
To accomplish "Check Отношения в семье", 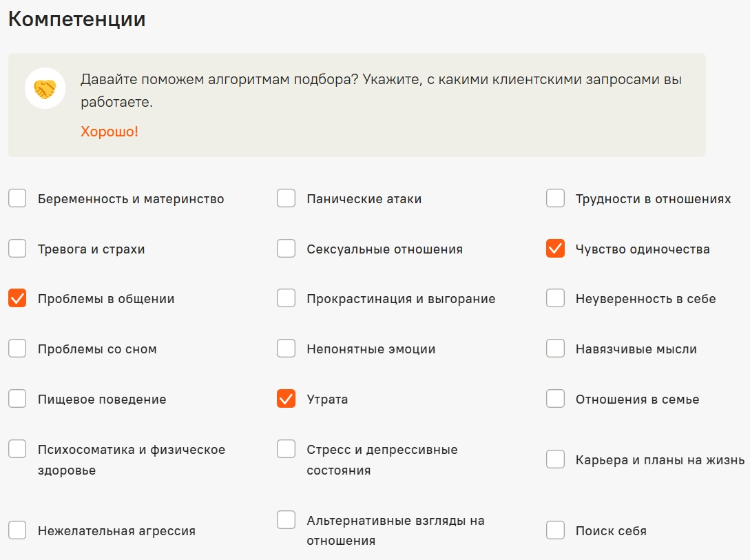I will [x=554, y=398].
